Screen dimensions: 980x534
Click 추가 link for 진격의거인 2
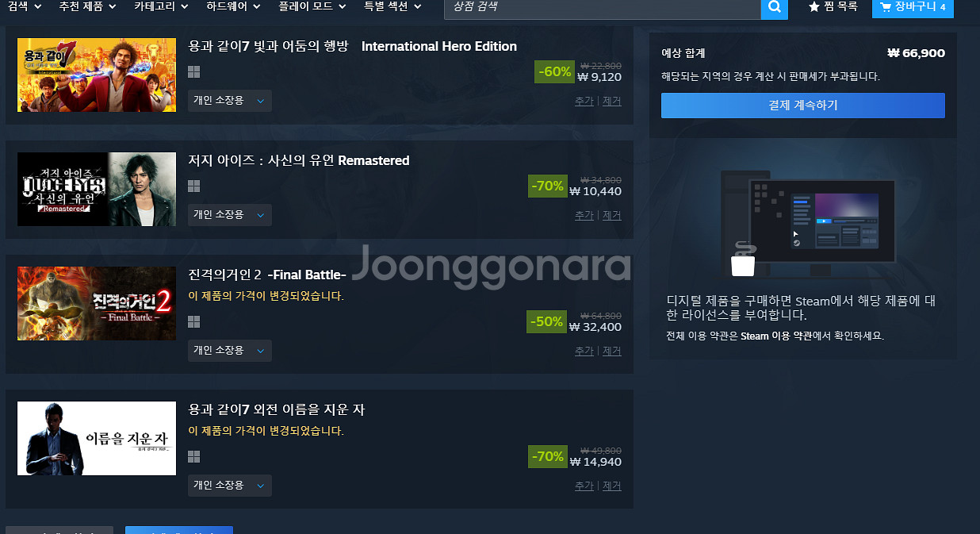[584, 352]
